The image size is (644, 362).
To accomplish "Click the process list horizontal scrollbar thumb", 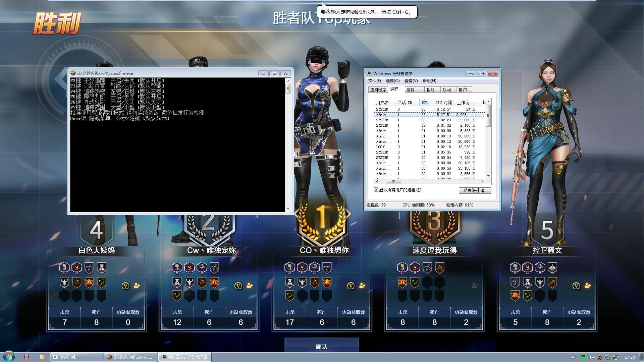I will [394, 181].
